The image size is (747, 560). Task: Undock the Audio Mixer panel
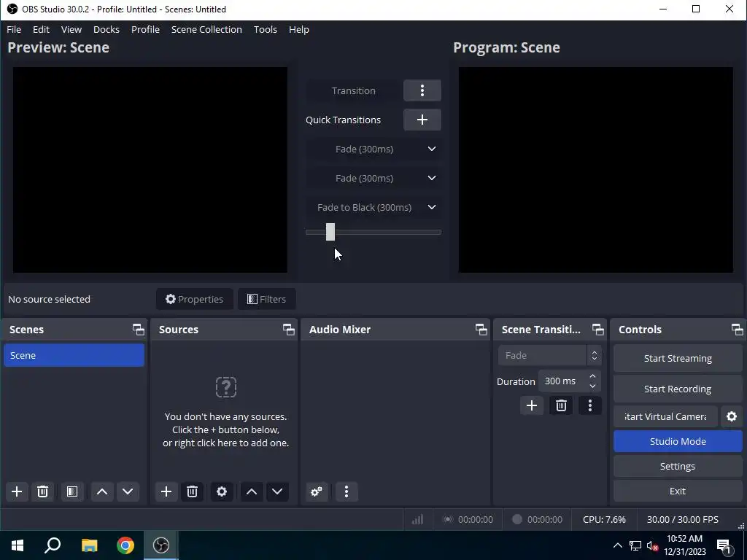[481, 329]
